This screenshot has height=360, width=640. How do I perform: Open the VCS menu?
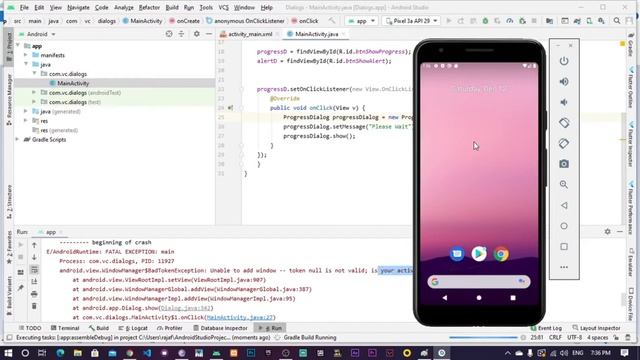coord(223,7)
